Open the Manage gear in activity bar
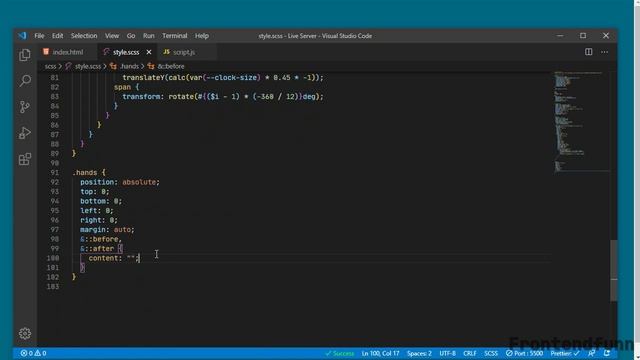 [x=25, y=333]
